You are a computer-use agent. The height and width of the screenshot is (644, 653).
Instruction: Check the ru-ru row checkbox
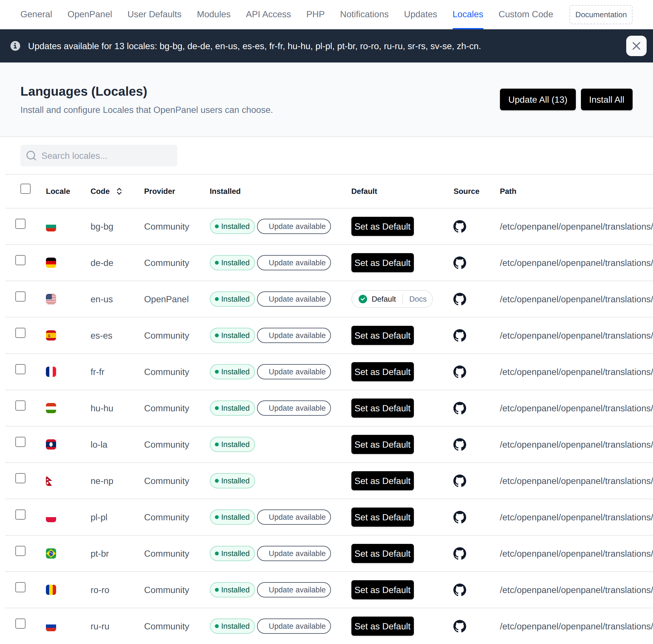point(20,623)
